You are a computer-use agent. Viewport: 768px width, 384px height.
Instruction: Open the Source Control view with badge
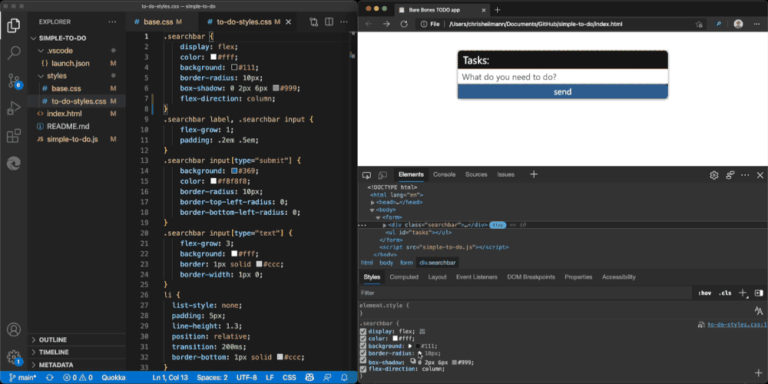[x=14, y=81]
